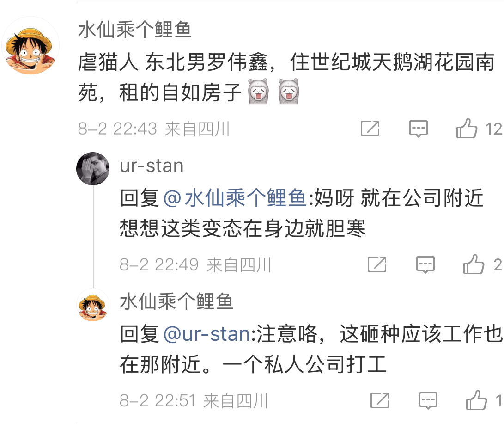504x424 pixels.
Task: Like the 22:51 reply with the thumbs-up
Action: point(476,400)
